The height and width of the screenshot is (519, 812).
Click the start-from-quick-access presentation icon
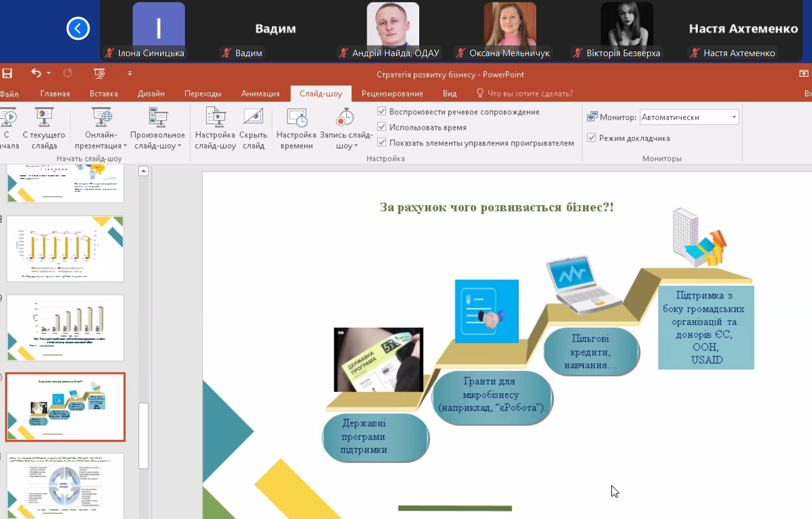coord(99,73)
